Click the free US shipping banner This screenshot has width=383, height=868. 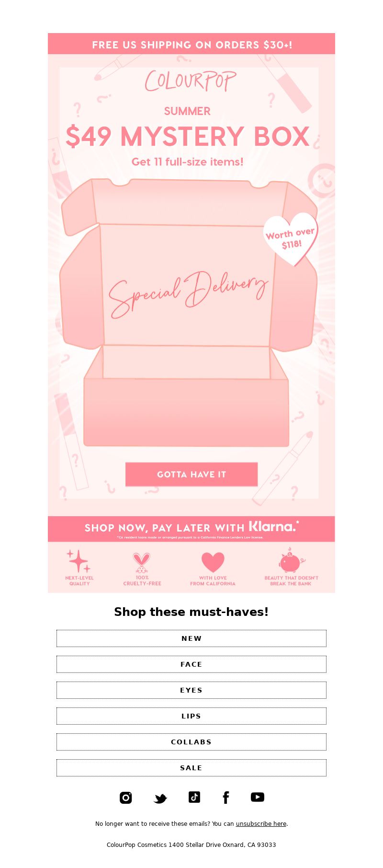pyautogui.click(x=191, y=44)
